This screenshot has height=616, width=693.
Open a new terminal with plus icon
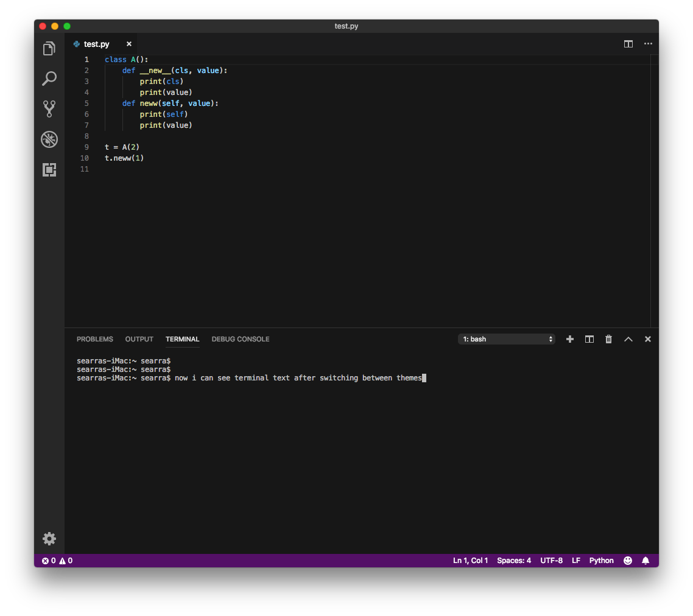tap(569, 339)
